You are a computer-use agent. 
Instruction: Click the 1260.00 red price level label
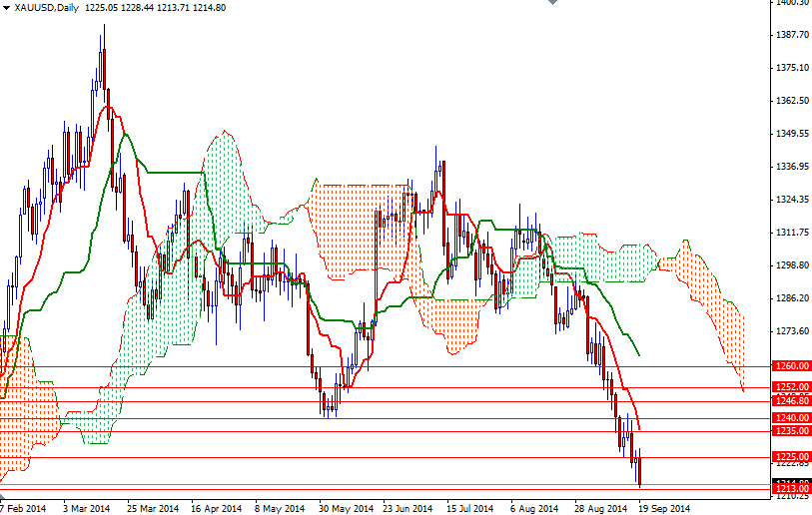pyautogui.click(x=792, y=366)
